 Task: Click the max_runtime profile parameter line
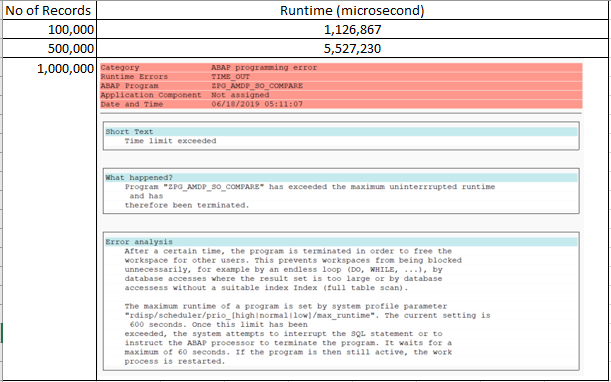(x=307, y=315)
